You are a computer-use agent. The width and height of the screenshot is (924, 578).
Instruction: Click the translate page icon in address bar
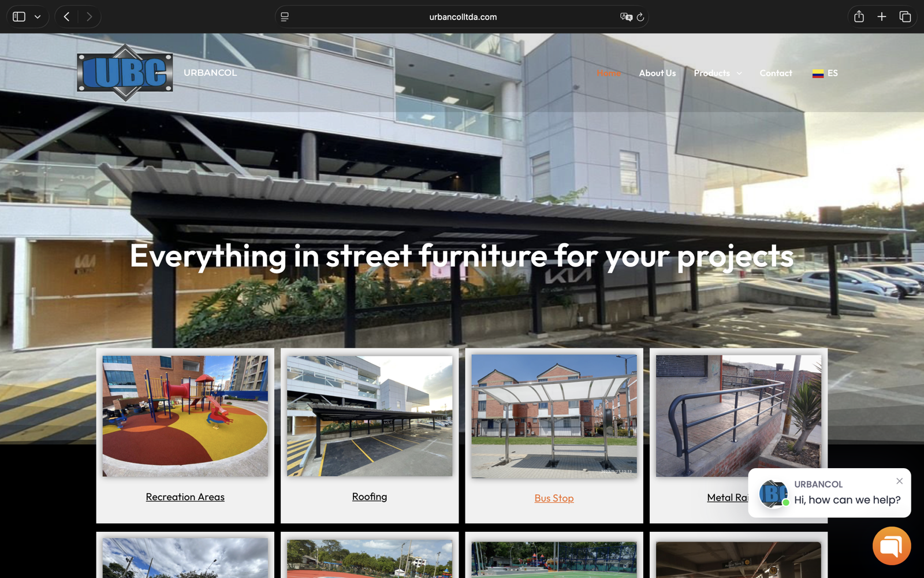pyautogui.click(x=626, y=17)
